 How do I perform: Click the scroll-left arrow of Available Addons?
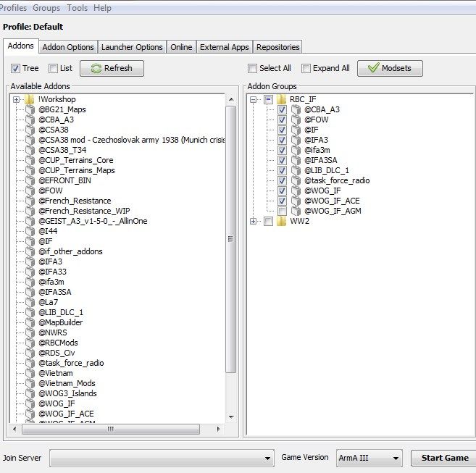tap(14, 430)
